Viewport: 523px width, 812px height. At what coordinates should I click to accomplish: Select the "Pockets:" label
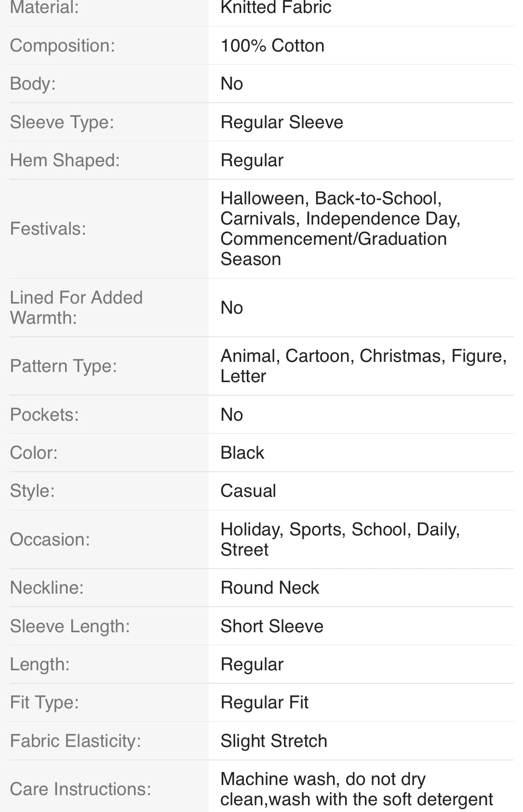[44, 415]
